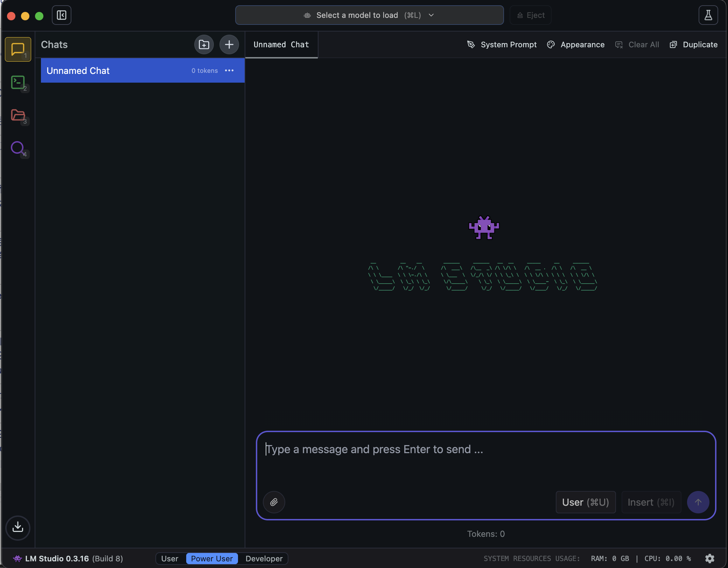Viewport: 728px width, 568px height.
Task: Open the flask icon at top right
Action: [708, 15]
